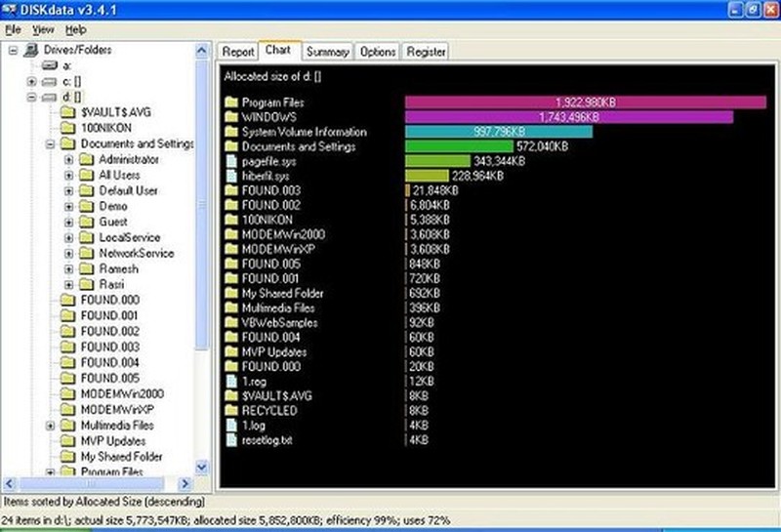Click the 100NIKON folder icon in tree
Screen dimensions: 781x532
[x=67, y=128]
